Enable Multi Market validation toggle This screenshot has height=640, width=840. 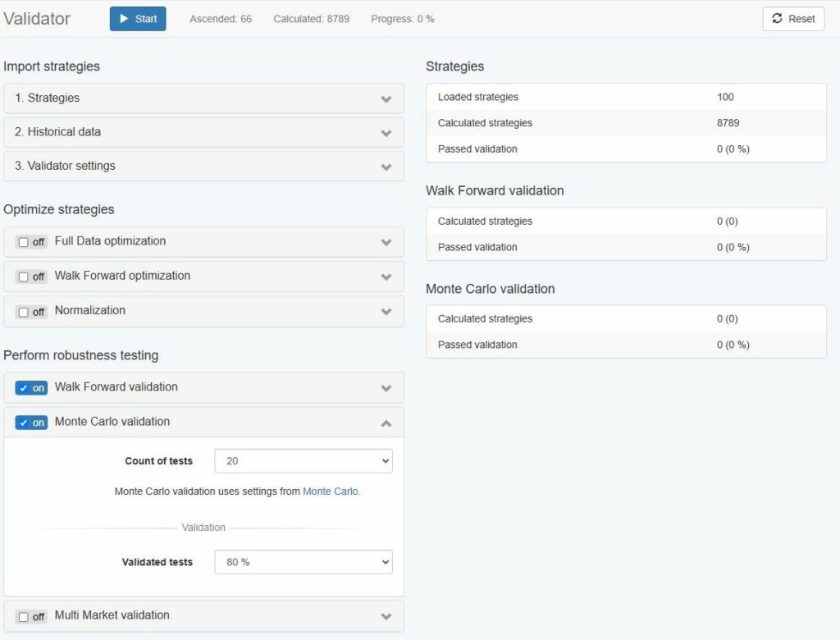31,617
